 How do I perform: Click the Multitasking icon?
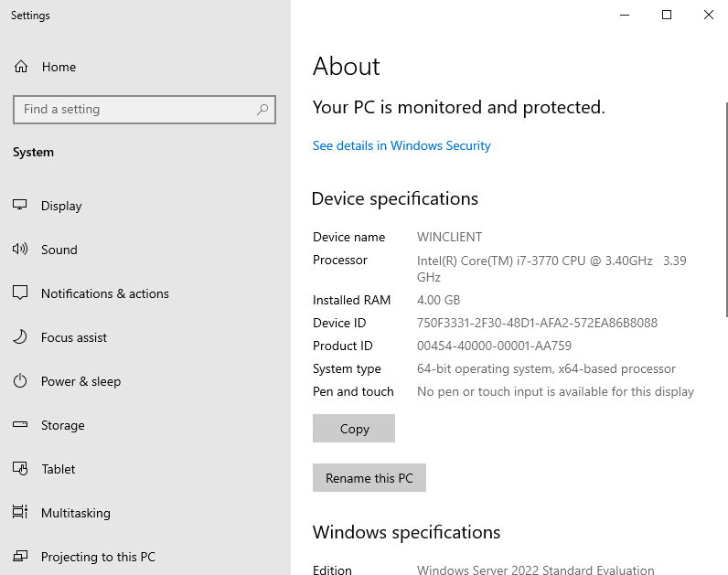tap(20, 512)
